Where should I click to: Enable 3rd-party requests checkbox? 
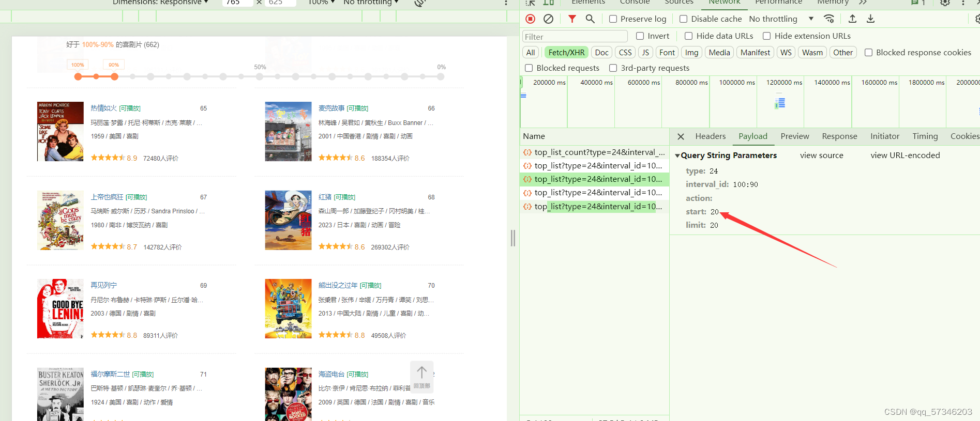[613, 68]
